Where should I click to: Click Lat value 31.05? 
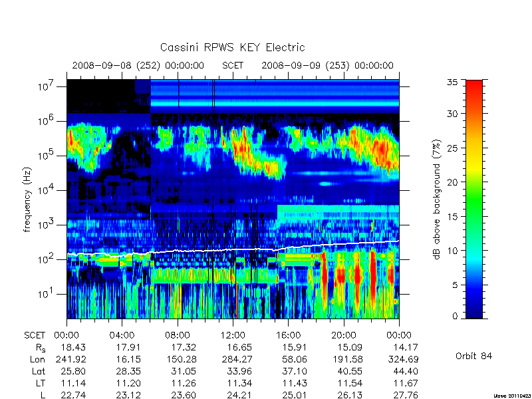click(184, 372)
